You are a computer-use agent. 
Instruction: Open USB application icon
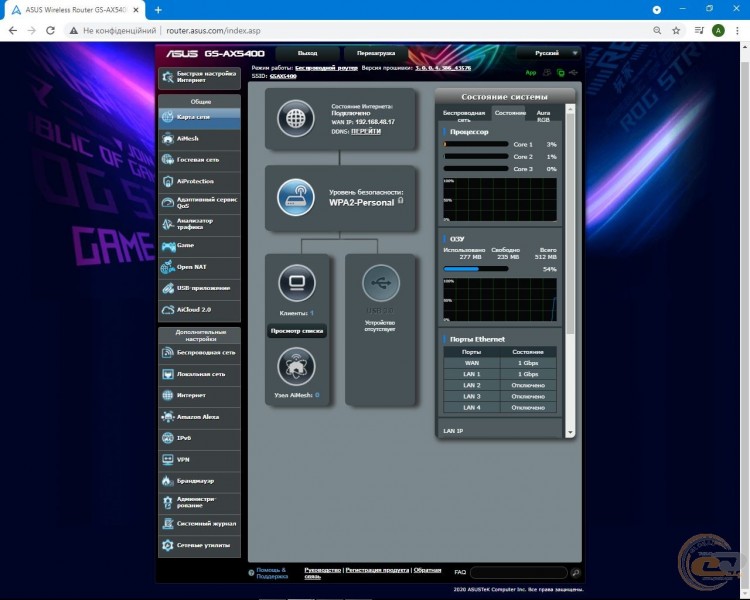(167, 288)
